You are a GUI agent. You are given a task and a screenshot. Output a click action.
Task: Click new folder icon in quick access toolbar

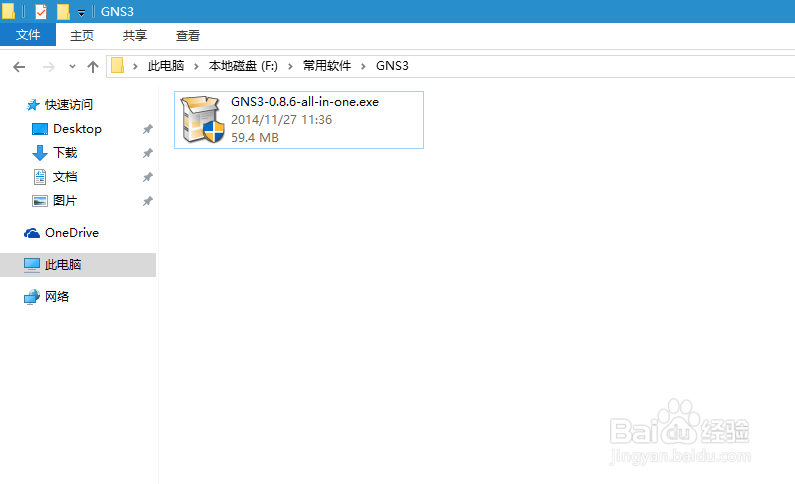click(x=63, y=11)
